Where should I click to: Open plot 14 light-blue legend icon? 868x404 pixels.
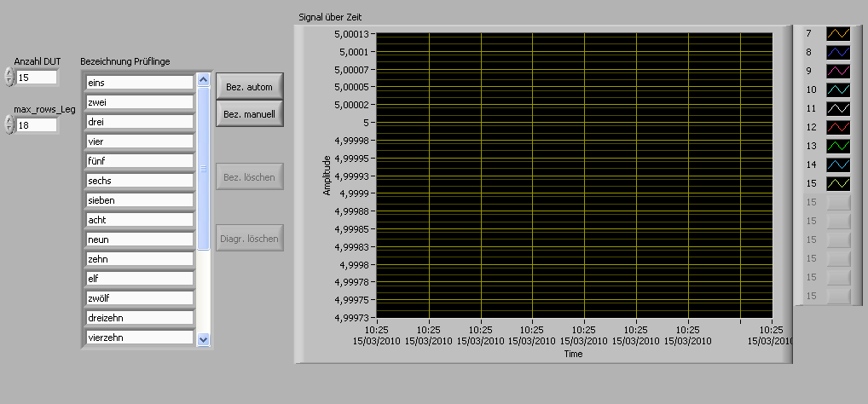838,164
